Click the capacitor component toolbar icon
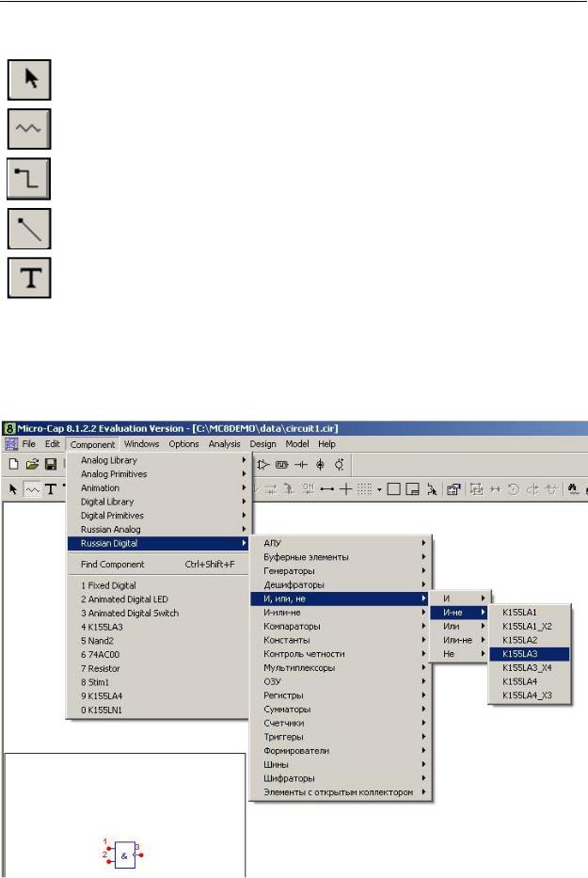The height and width of the screenshot is (878, 588). click(301, 465)
